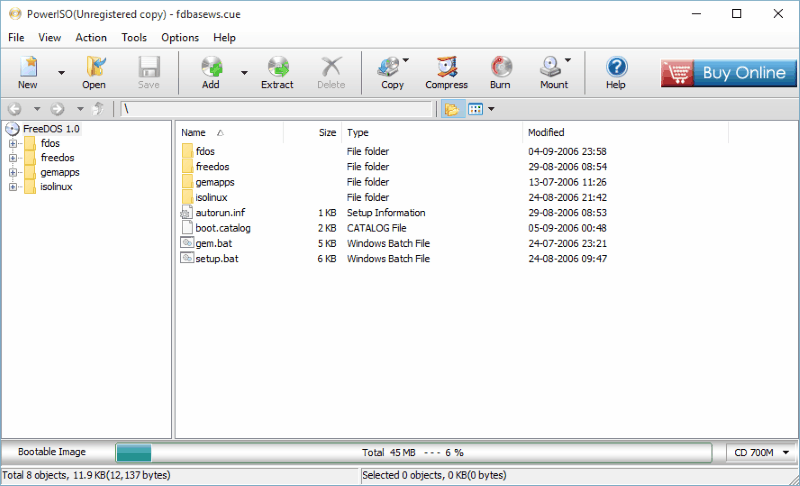Click the Burn disc toolbar icon
The image size is (800, 486).
501,72
